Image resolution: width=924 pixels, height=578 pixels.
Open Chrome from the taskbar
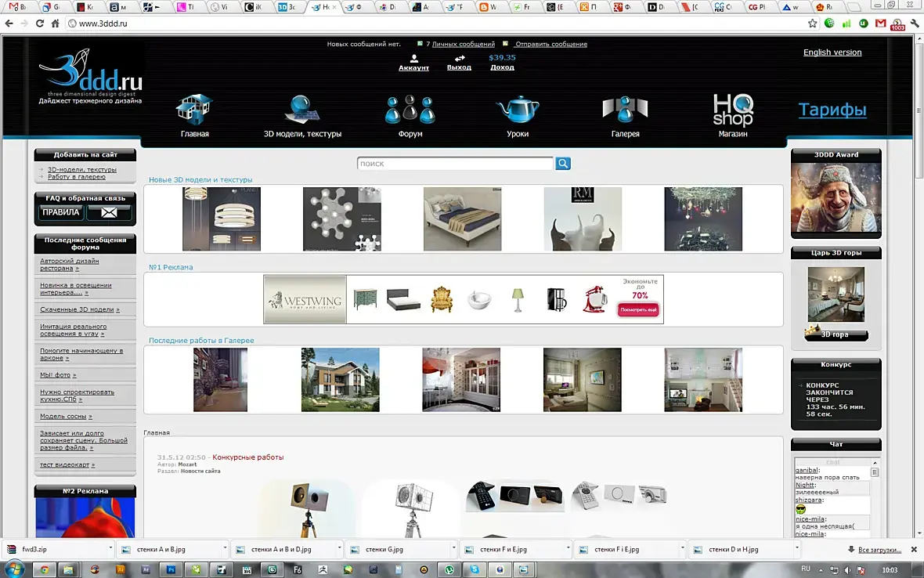coord(44,569)
